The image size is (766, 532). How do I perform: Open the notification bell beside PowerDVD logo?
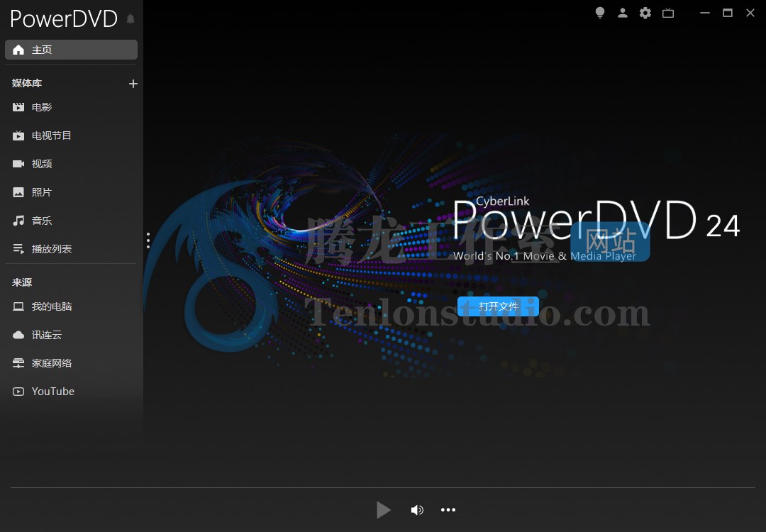[x=131, y=19]
